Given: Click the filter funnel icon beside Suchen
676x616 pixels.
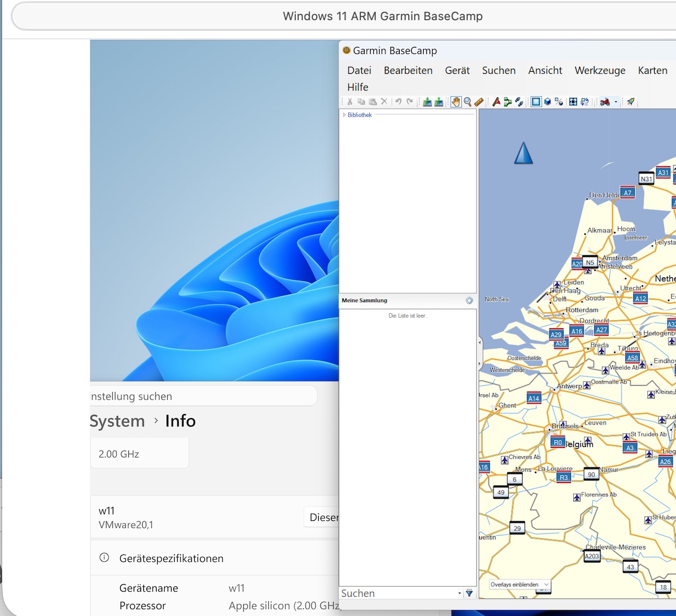Looking at the screenshot, I should [x=469, y=593].
